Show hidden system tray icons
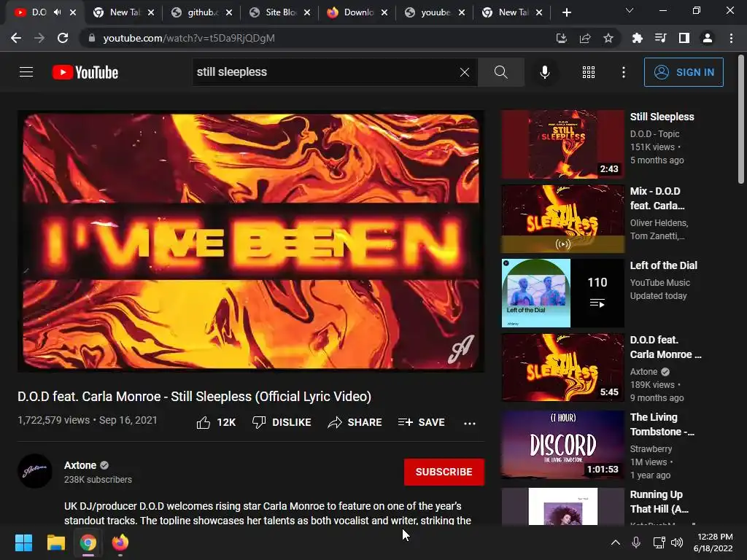This screenshot has width=747, height=560. [616, 542]
